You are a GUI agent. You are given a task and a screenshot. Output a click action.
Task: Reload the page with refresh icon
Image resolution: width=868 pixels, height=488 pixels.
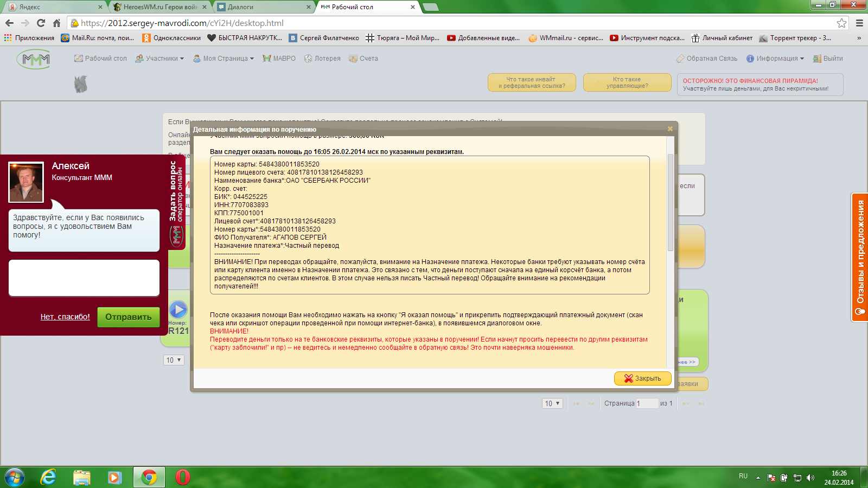pyautogui.click(x=41, y=23)
